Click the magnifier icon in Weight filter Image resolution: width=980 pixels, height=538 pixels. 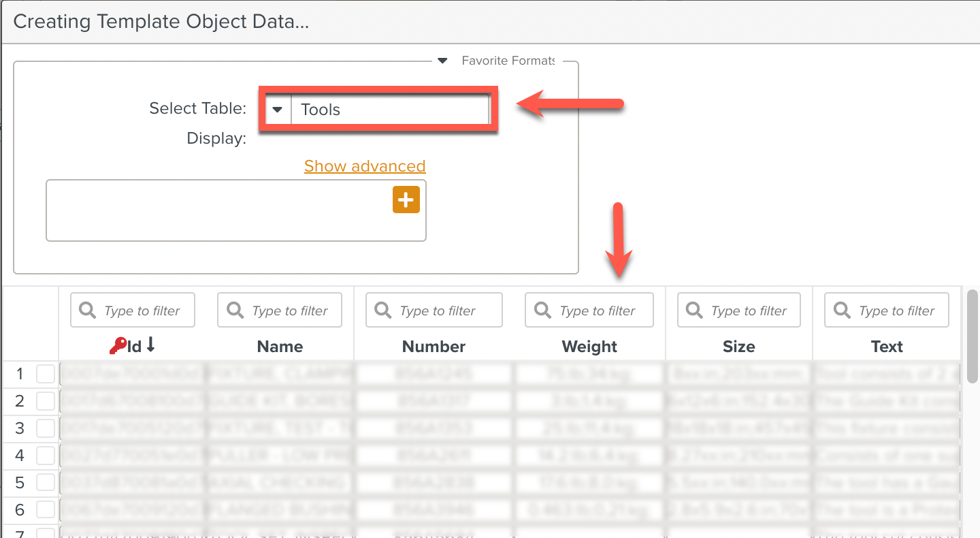point(543,311)
